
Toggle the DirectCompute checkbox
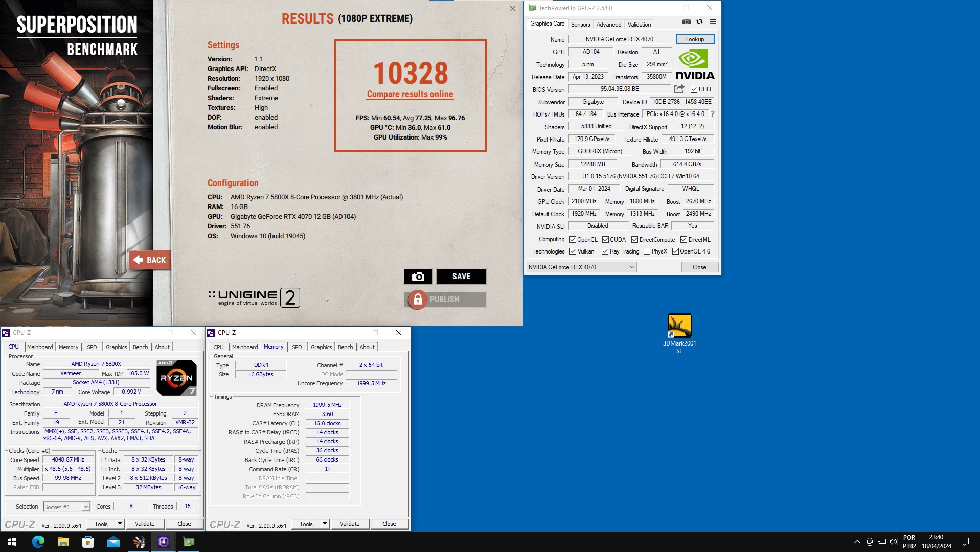tap(634, 240)
